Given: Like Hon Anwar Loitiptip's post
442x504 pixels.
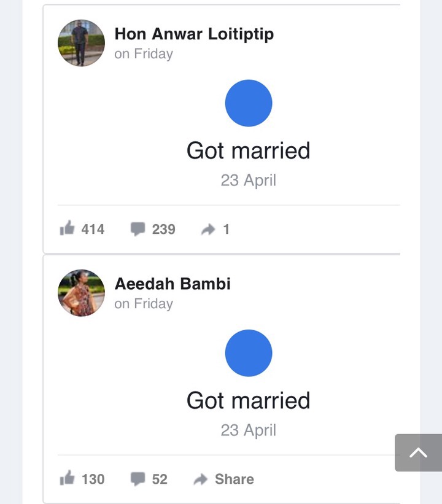Looking at the screenshot, I should coord(67,228).
